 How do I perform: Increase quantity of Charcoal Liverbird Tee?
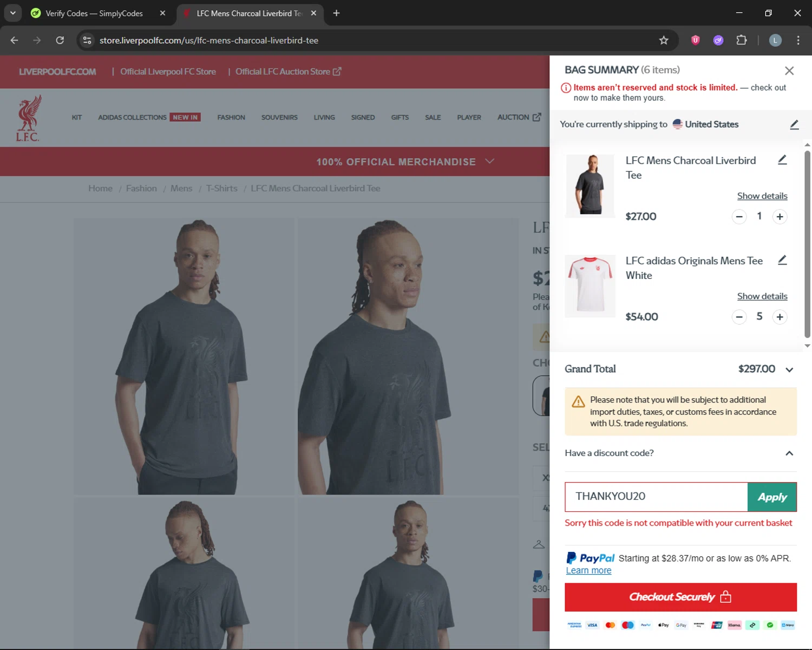pos(780,217)
